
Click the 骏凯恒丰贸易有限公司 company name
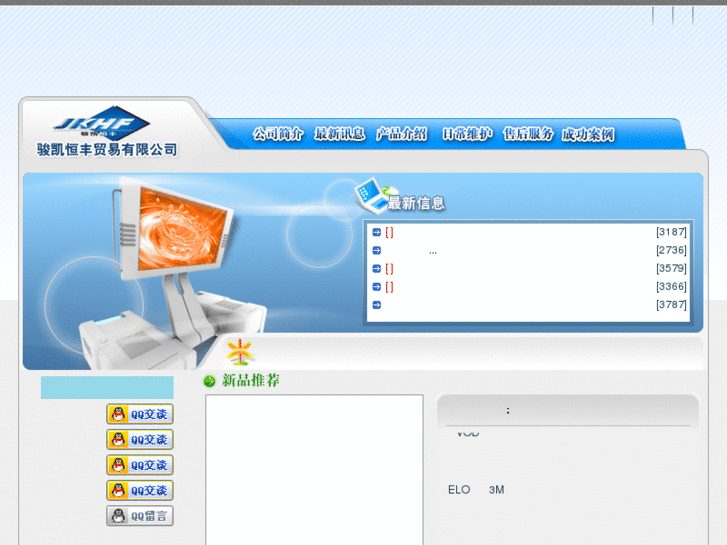click(107, 150)
